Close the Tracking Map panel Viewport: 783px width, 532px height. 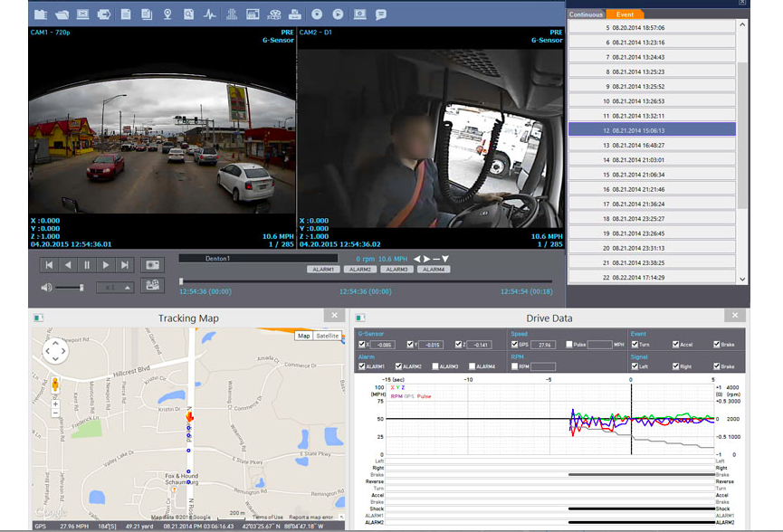click(x=333, y=316)
